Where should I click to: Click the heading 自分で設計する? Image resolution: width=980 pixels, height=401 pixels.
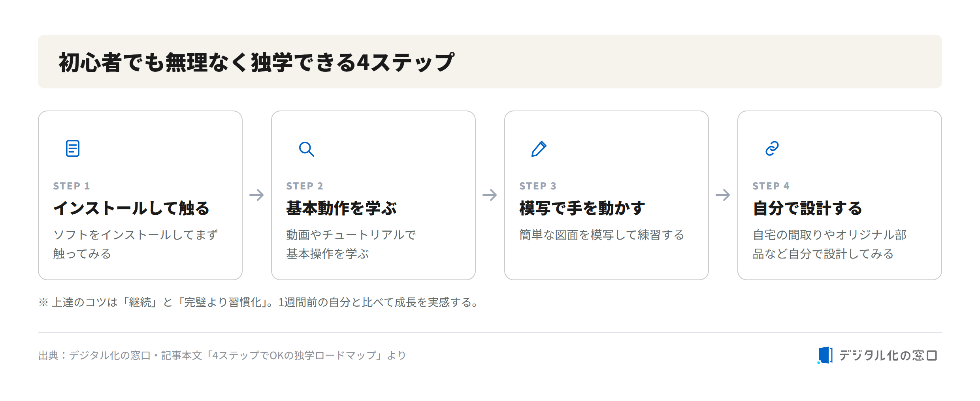[807, 208]
